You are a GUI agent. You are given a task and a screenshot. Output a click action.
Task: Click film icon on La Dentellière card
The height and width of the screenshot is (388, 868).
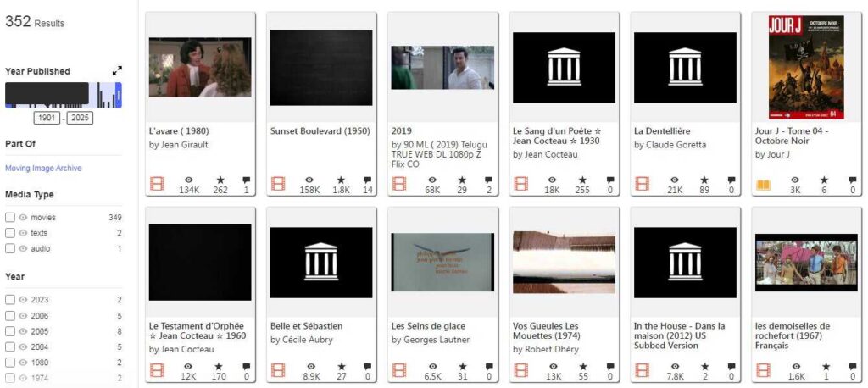[x=643, y=184]
